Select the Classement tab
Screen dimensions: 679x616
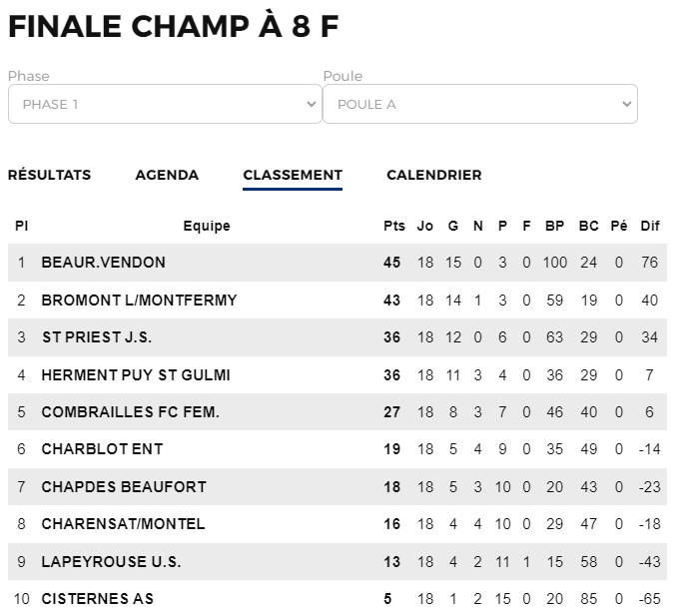click(x=293, y=175)
